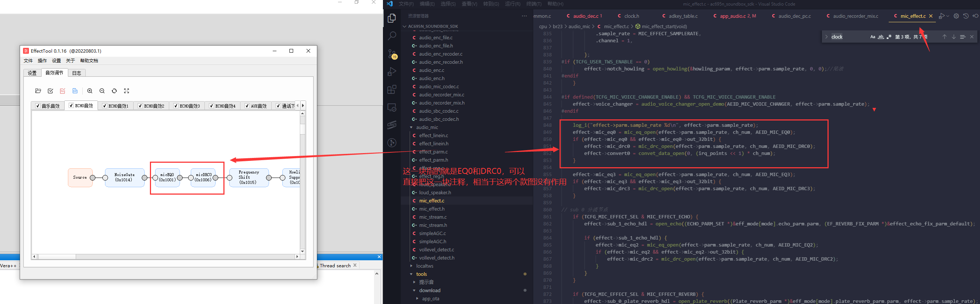The image size is (980, 304).
Task: Toggle Match Case in the find widget
Action: pyautogui.click(x=873, y=37)
